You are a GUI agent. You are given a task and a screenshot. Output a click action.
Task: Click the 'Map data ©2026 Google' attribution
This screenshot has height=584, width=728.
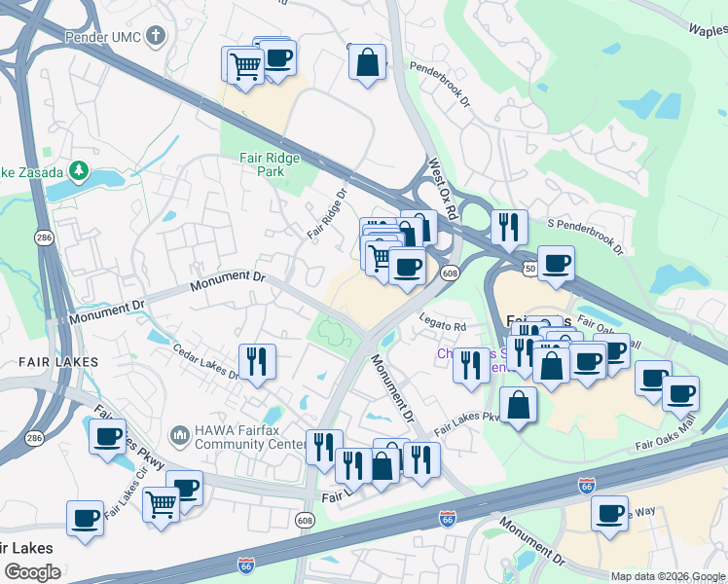(x=668, y=576)
